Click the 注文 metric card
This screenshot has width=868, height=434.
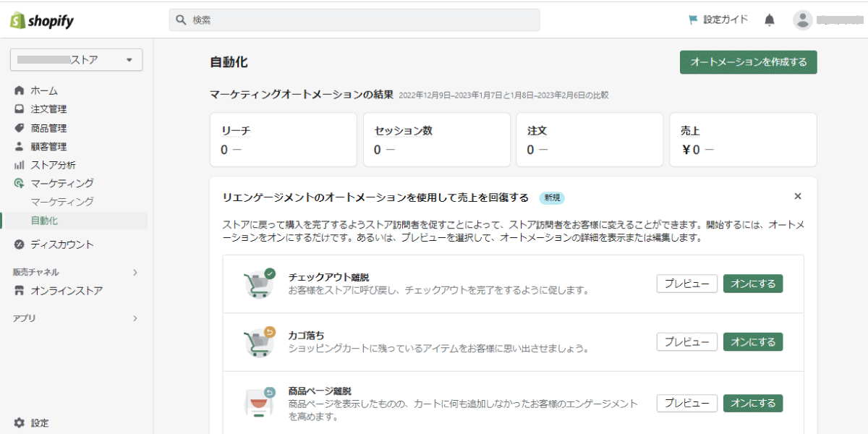[x=590, y=140]
